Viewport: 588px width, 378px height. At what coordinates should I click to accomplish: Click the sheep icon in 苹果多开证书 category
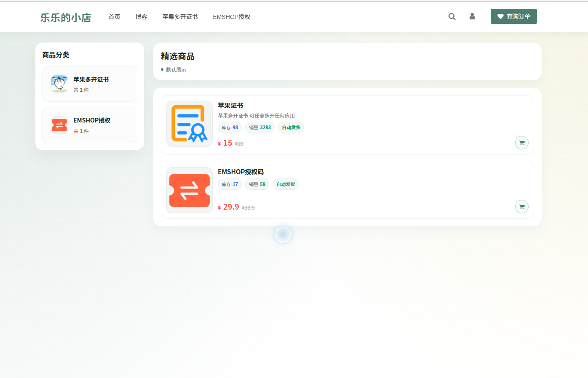pyautogui.click(x=59, y=83)
